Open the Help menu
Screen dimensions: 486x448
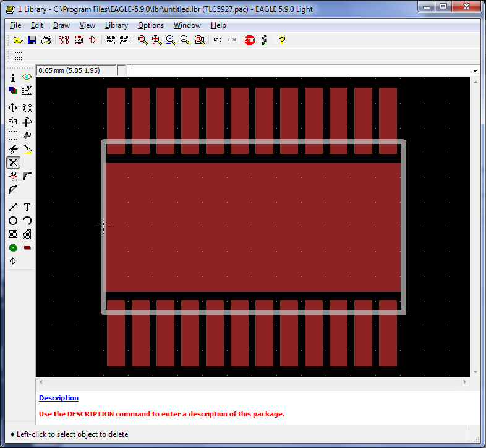click(x=218, y=25)
